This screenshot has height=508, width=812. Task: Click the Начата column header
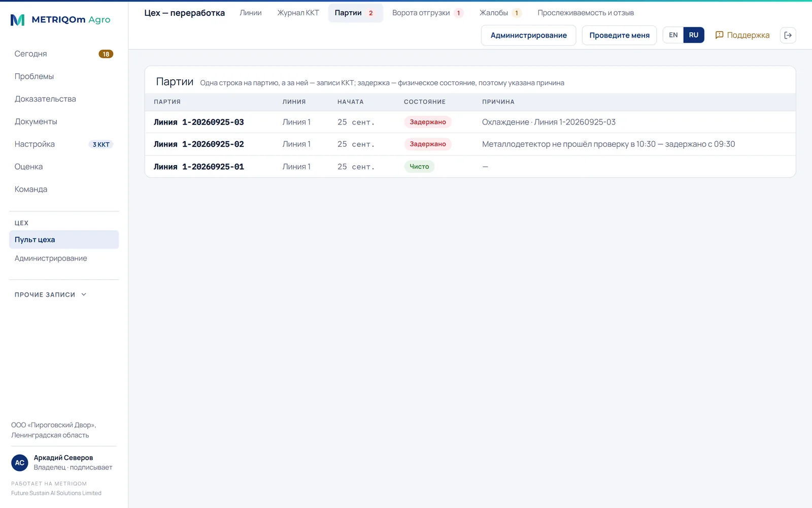(351, 102)
